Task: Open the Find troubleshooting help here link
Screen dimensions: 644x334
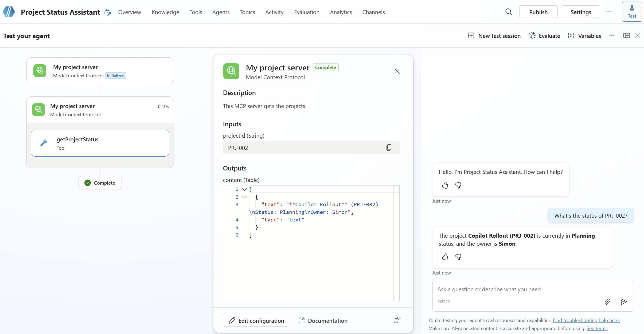Action: 586,320
